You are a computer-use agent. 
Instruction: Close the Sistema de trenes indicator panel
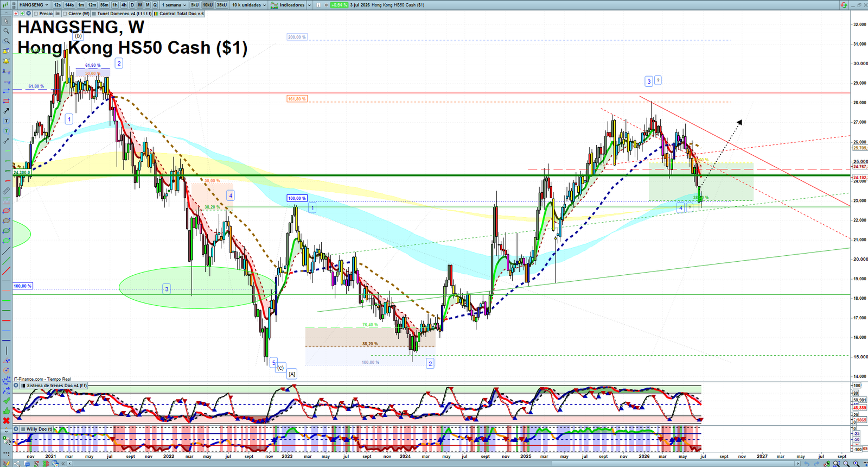point(16,386)
